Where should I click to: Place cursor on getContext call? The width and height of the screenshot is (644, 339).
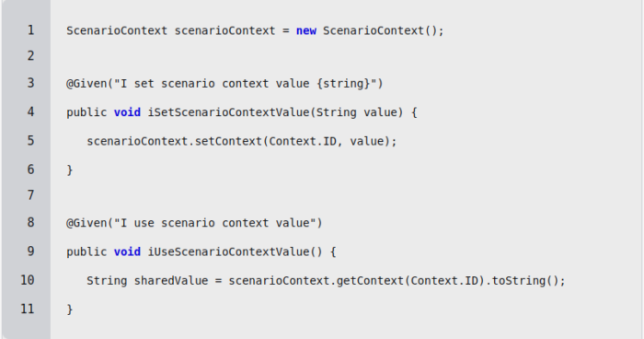(370, 281)
